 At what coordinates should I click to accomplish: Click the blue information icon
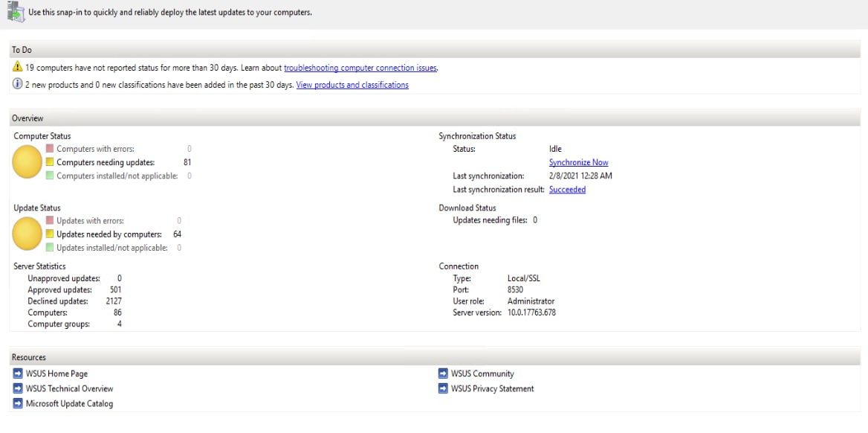point(18,85)
